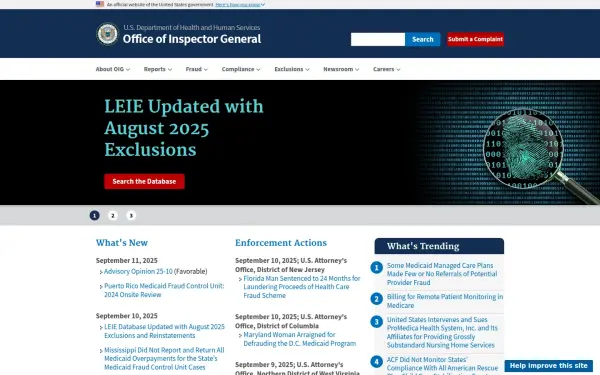Open Puerto Rico Medicaid Fraud Control Unit link
Image resolution: width=600 pixels, height=375 pixels.
tap(164, 290)
